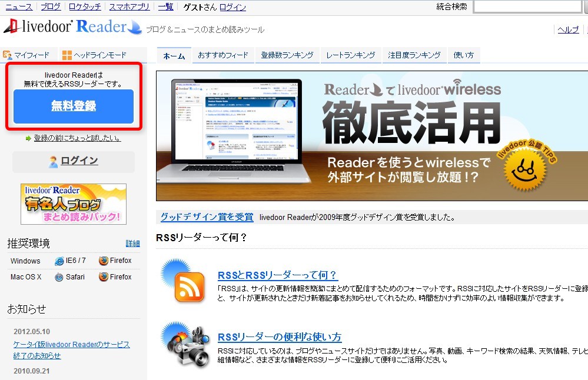Click the 統合検索 search field
Screen dimensions: 588x380
528,6
